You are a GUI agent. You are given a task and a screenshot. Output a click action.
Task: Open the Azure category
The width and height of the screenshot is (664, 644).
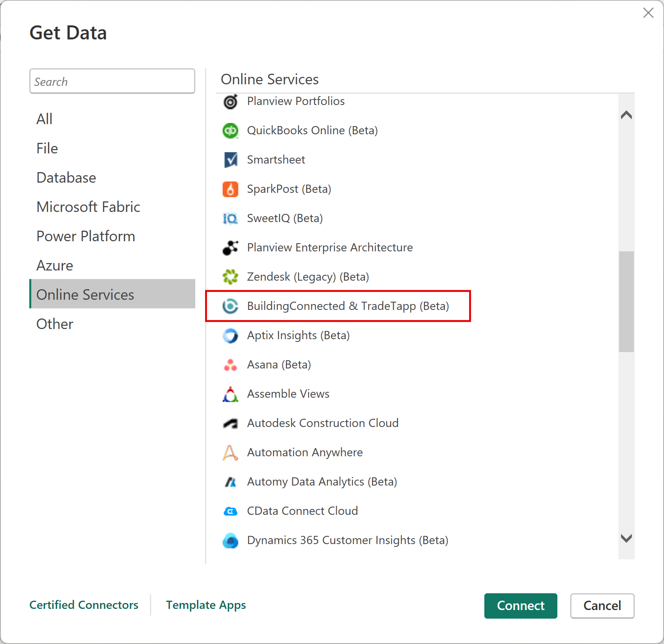pos(54,265)
